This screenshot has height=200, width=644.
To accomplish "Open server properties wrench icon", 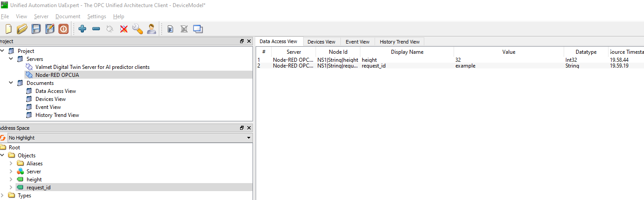I will coord(138,29).
